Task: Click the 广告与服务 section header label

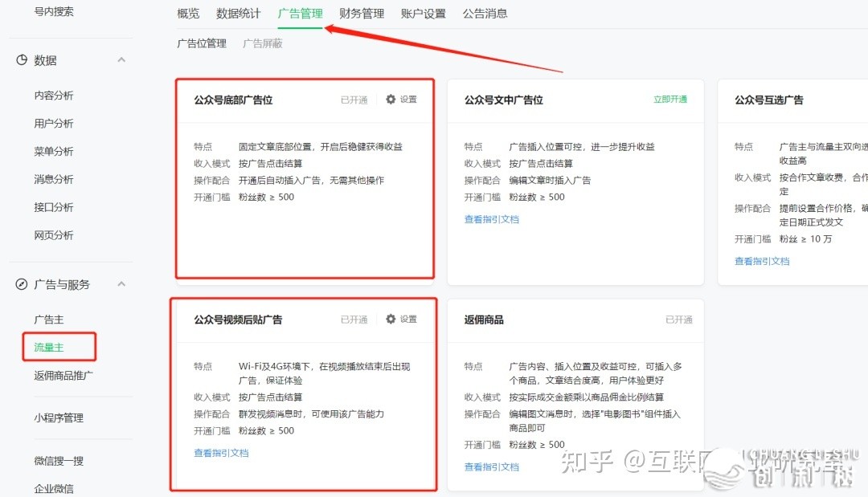Action: 62,284
